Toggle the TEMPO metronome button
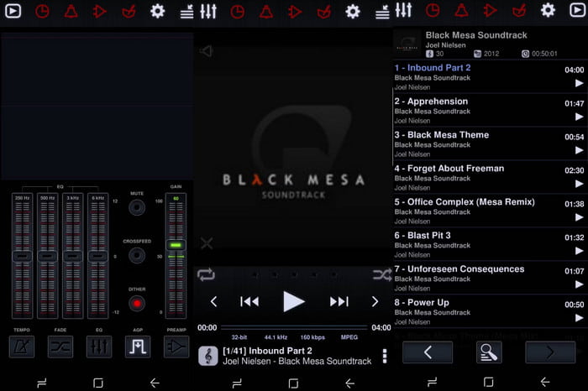 pyautogui.click(x=22, y=347)
